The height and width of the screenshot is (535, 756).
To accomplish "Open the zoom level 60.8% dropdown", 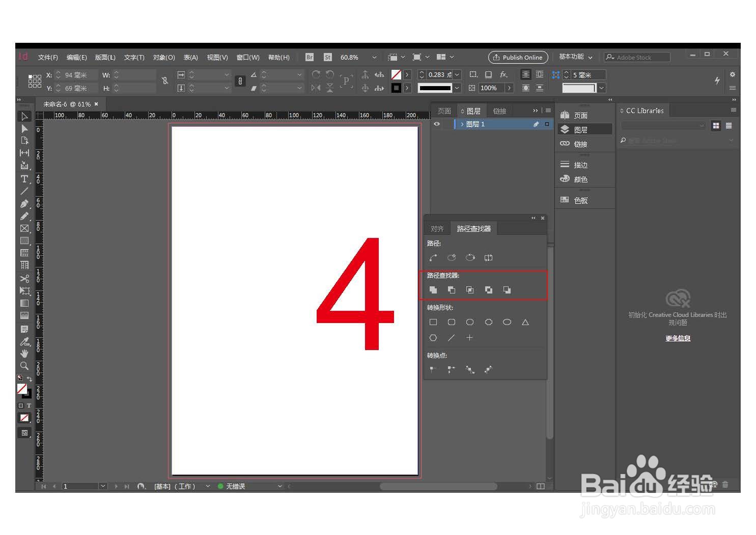I will pyautogui.click(x=374, y=57).
